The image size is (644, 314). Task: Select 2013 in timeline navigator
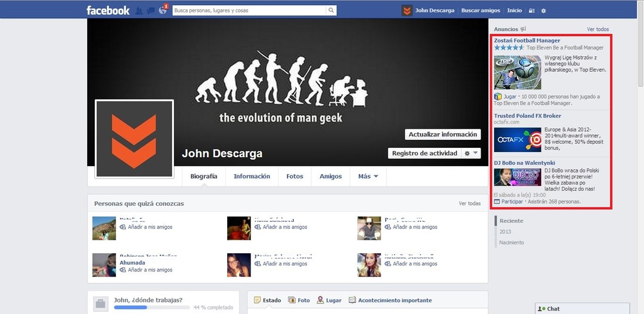coord(505,232)
